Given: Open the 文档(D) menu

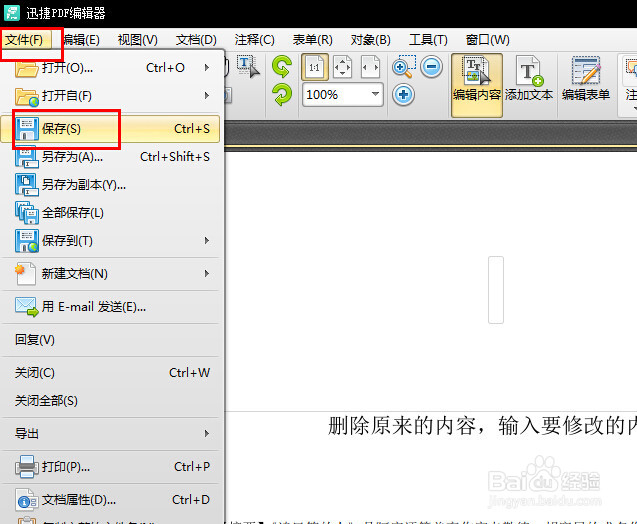Looking at the screenshot, I should (x=196, y=40).
